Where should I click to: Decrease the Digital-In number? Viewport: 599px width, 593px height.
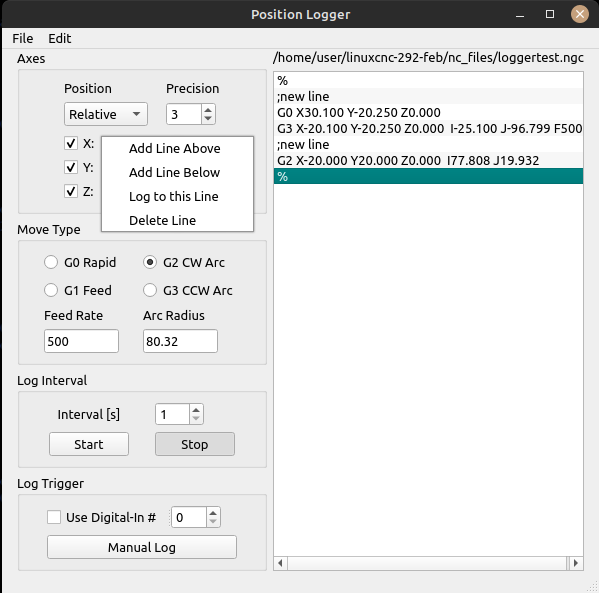(213, 522)
